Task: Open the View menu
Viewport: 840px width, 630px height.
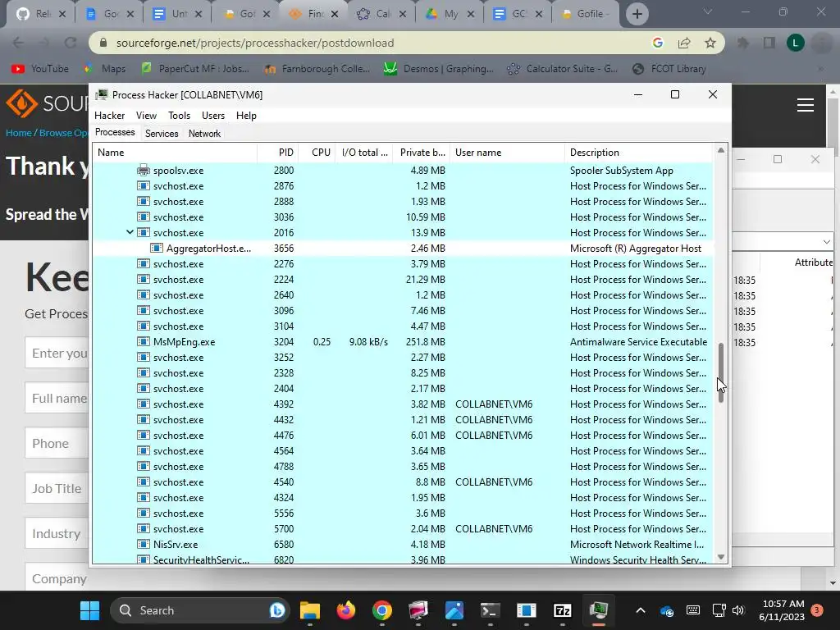Action: [x=146, y=115]
